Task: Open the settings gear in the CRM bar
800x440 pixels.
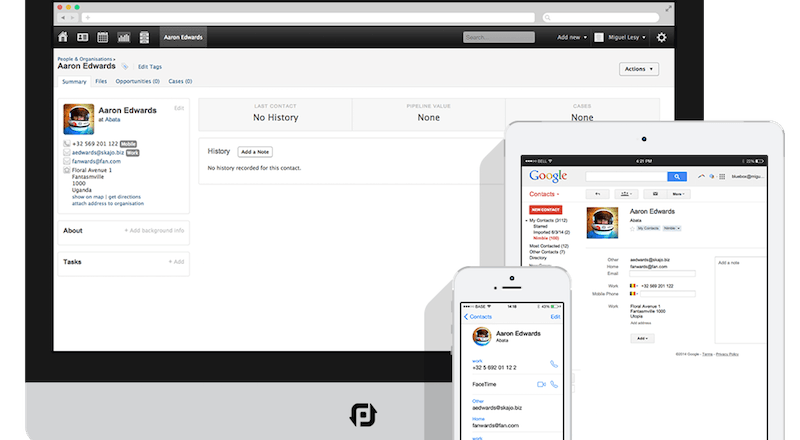Action: coord(661,37)
